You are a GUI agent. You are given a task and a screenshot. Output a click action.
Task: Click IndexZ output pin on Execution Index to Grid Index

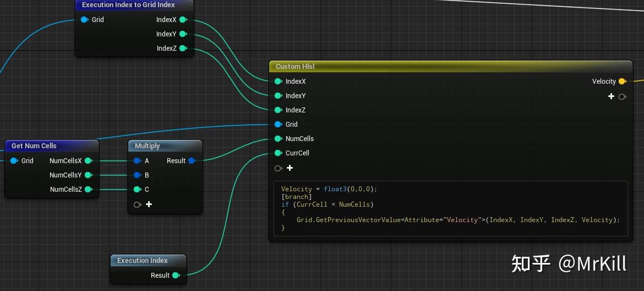tap(183, 48)
